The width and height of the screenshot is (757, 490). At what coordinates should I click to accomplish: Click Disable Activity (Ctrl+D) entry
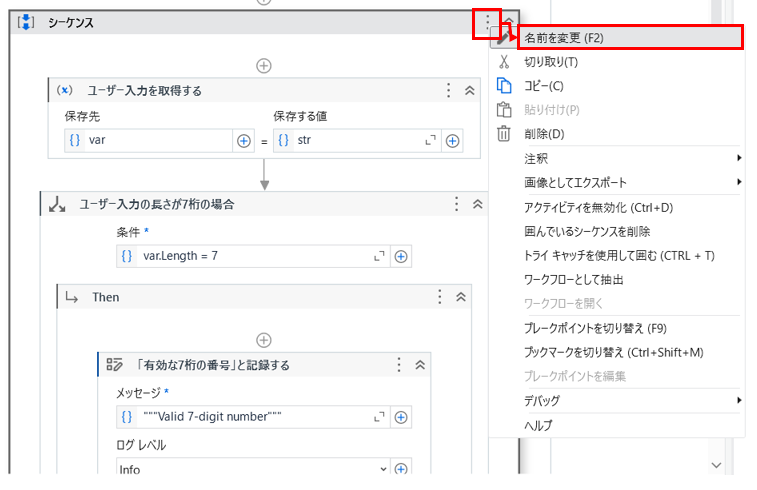point(598,208)
